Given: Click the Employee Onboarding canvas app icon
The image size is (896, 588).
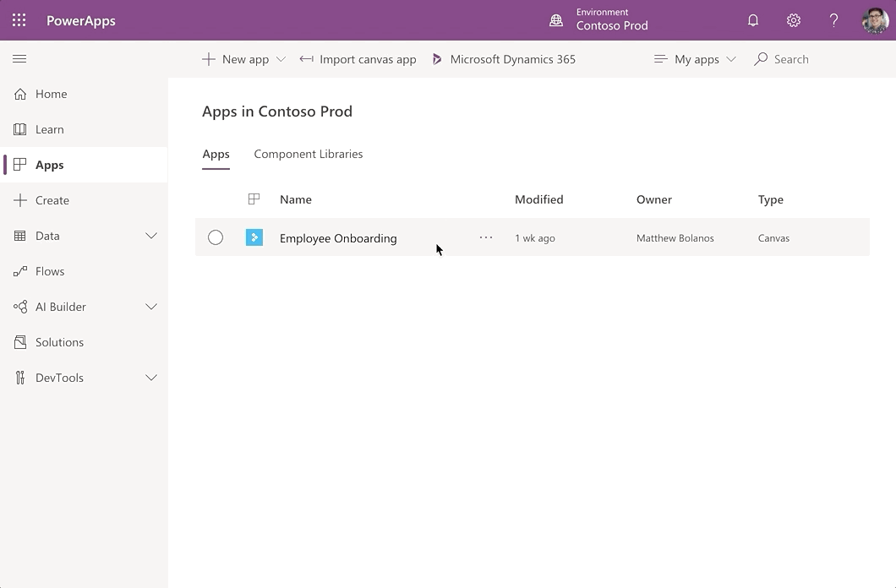Looking at the screenshot, I should pyautogui.click(x=254, y=237).
